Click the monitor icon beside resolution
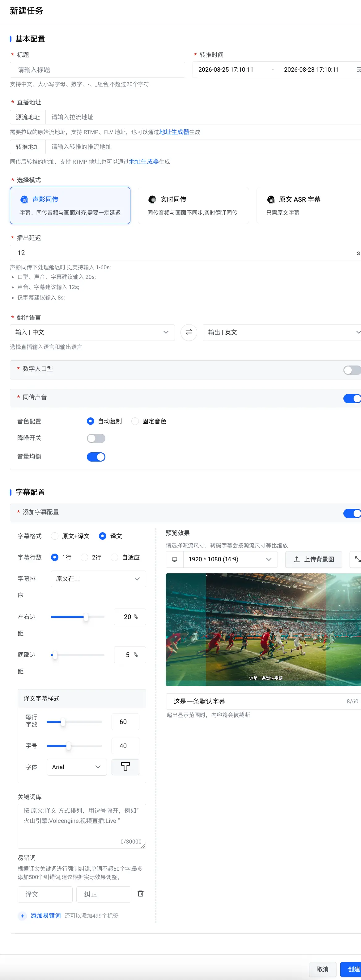This screenshot has width=361, height=980. pos(174,559)
